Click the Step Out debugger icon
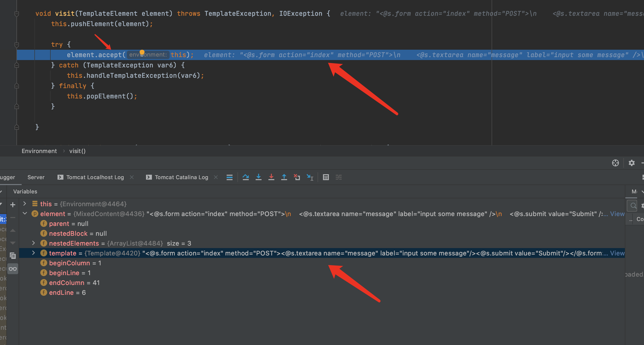644x345 pixels. pyautogui.click(x=284, y=177)
